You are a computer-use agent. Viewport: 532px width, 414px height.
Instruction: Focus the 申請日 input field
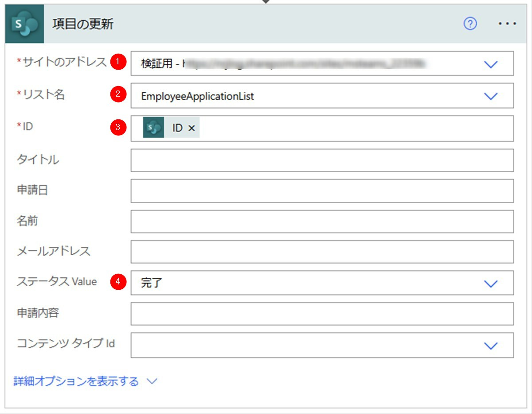coord(322,191)
